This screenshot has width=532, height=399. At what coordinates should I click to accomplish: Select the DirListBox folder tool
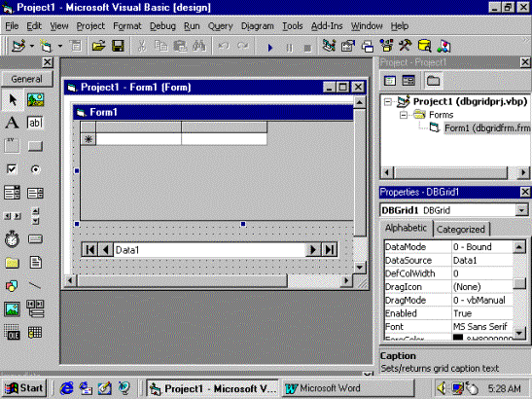(x=13, y=263)
